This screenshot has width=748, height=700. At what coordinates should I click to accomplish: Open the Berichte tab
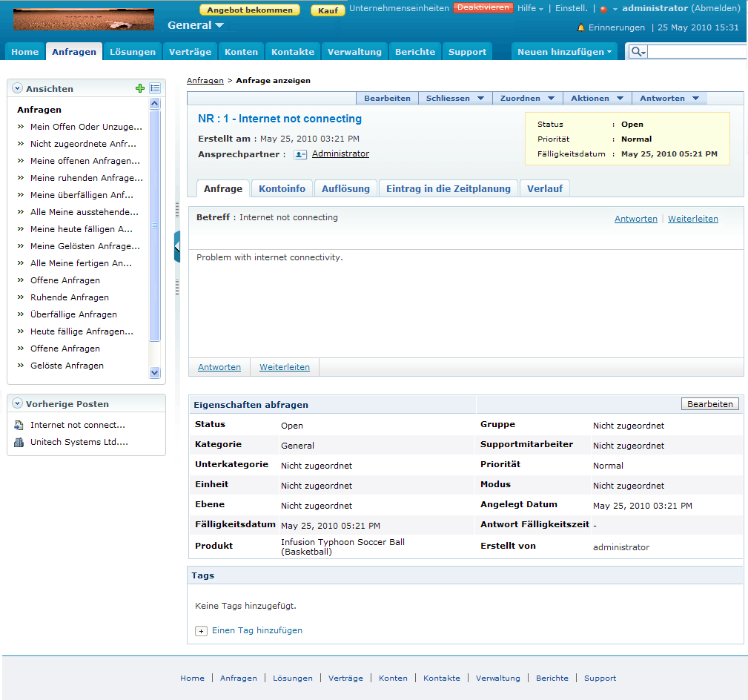[x=415, y=51]
